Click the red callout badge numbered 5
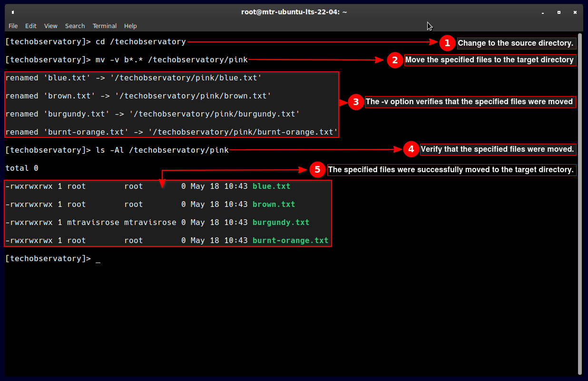This screenshot has width=588, height=381. (317, 170)
